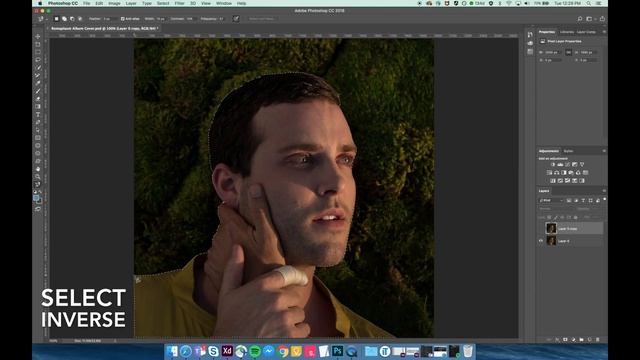Open the Properties panel menu
Viewport: 640px width, 360px height.
click(604, 32)
